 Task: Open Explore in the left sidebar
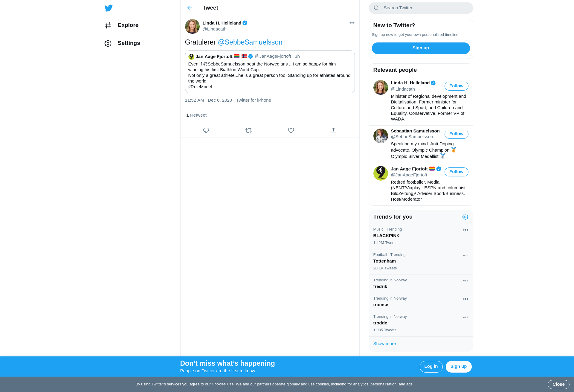[x=121, y=25]
